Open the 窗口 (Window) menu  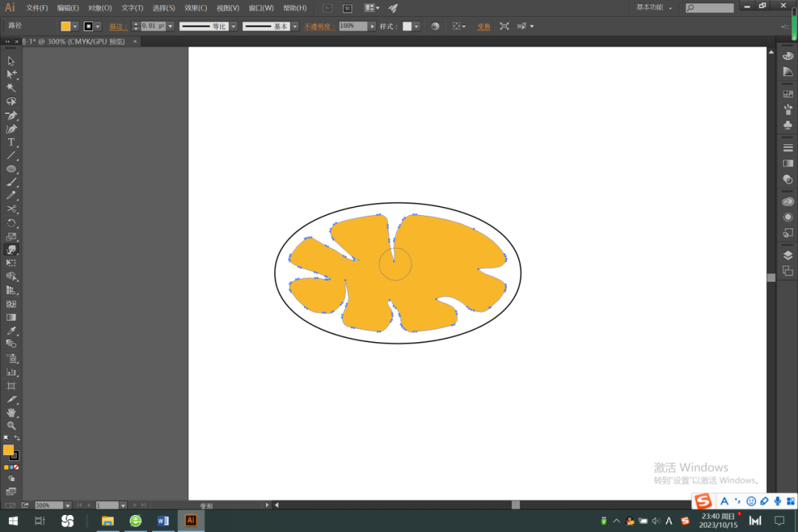(261, 8)
